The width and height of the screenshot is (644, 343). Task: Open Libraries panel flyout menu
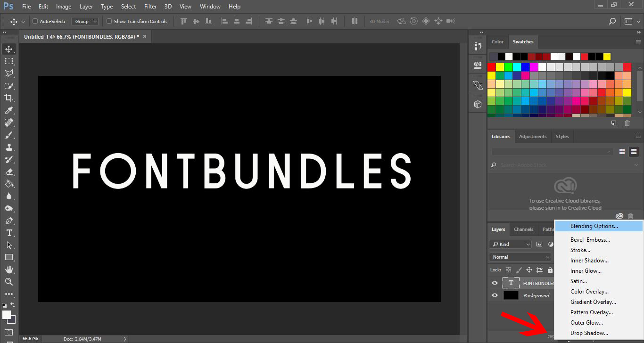click(638, 137)
